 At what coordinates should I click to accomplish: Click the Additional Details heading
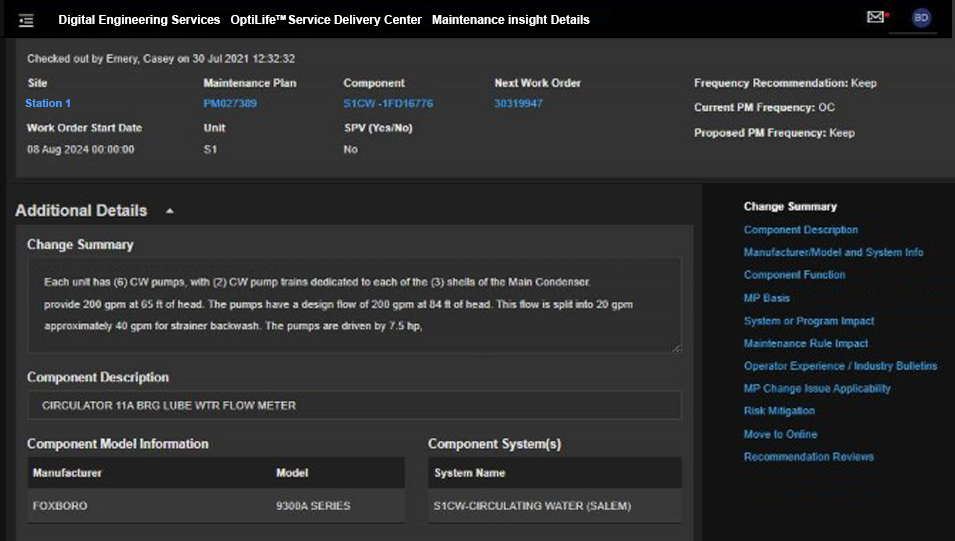[81, 211]
